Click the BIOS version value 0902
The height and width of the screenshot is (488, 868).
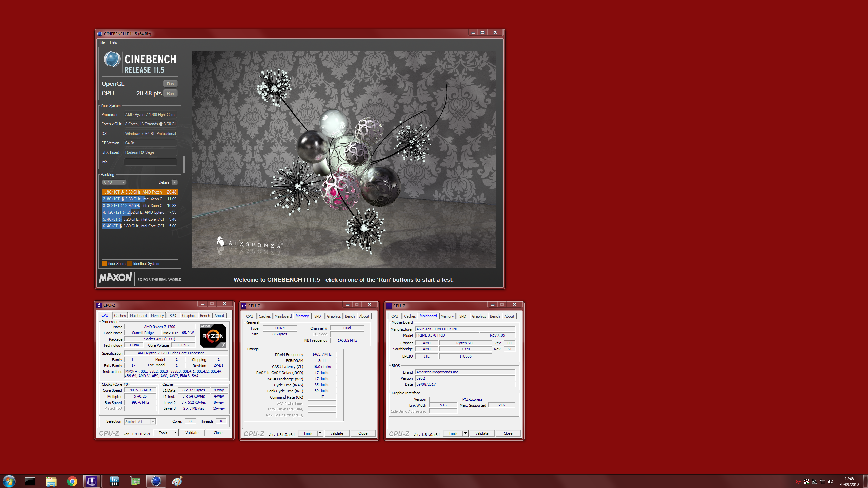(465, 378)
